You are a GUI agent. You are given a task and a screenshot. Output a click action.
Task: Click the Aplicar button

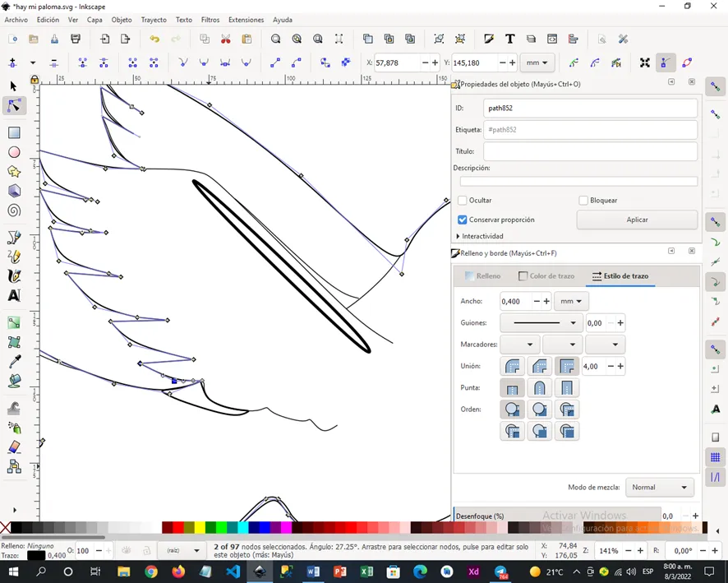point(637,220)
